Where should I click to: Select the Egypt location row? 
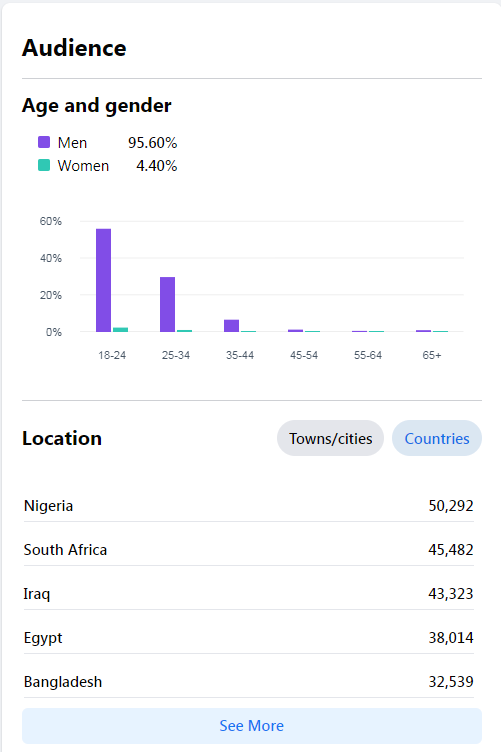click(248, 638)
